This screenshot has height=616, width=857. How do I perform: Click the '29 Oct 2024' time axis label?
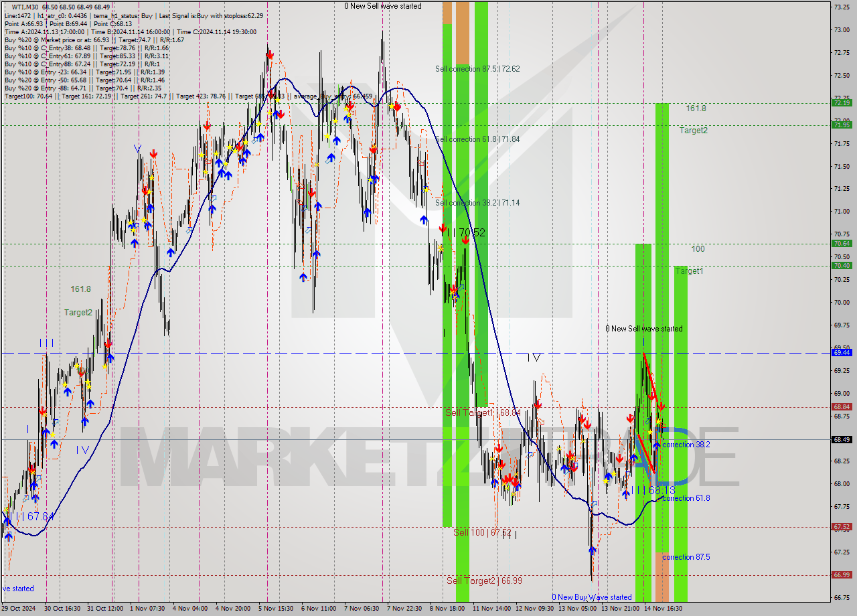pos(19,609)
